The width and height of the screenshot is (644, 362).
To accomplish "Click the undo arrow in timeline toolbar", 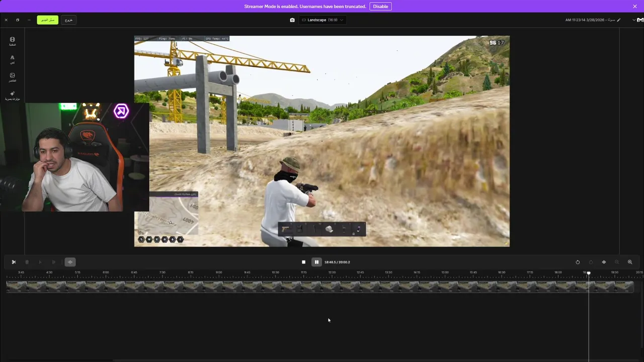I will click(x=578, y=262).
